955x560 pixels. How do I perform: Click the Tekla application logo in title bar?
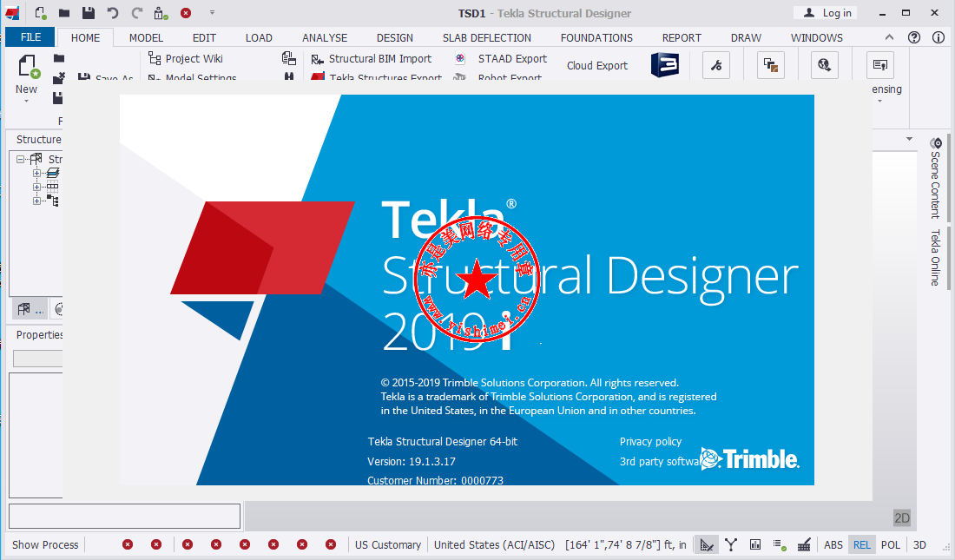[x=12, y=13]
